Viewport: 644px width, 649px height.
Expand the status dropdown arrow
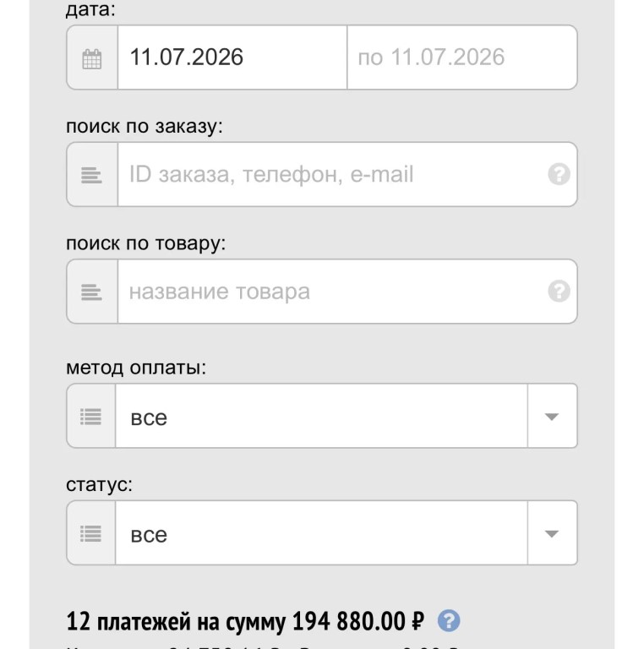pyautogui.click(x=552, y=533)
